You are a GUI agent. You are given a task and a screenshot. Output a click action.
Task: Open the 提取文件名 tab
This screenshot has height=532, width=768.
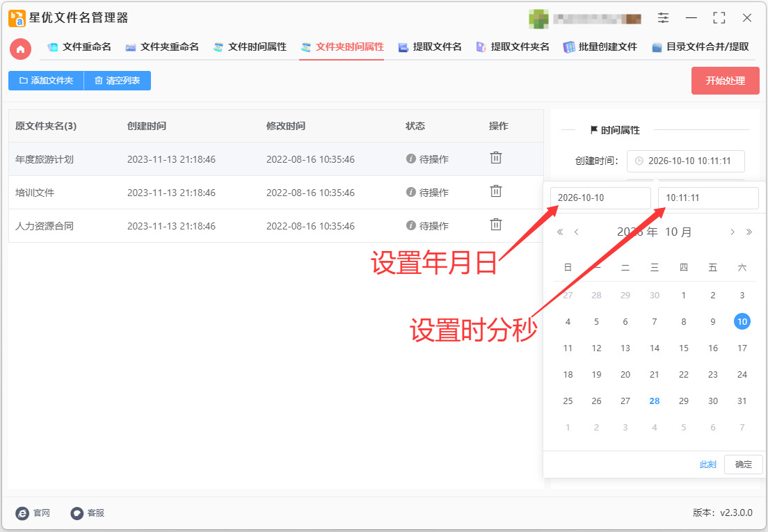point(430,47)
